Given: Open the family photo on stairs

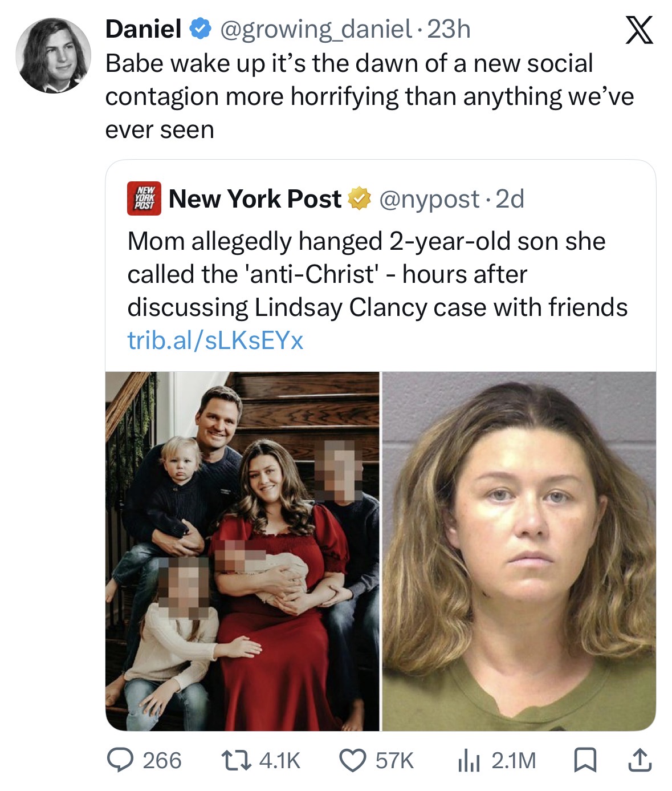Looking at the screenshot, I should [x=242, y=551].
